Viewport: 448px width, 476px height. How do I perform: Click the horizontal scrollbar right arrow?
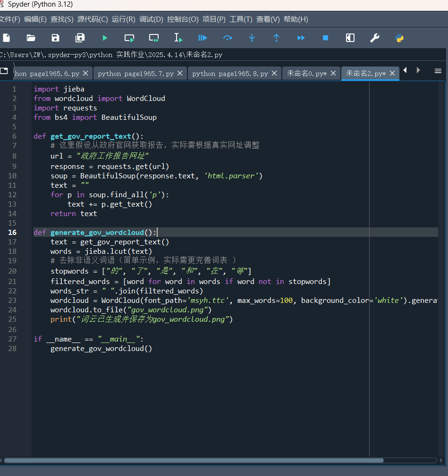(x=441, y=460)
